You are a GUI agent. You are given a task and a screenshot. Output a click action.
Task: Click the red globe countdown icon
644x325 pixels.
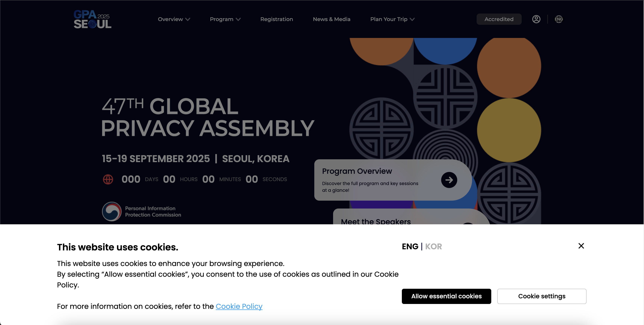108,179
